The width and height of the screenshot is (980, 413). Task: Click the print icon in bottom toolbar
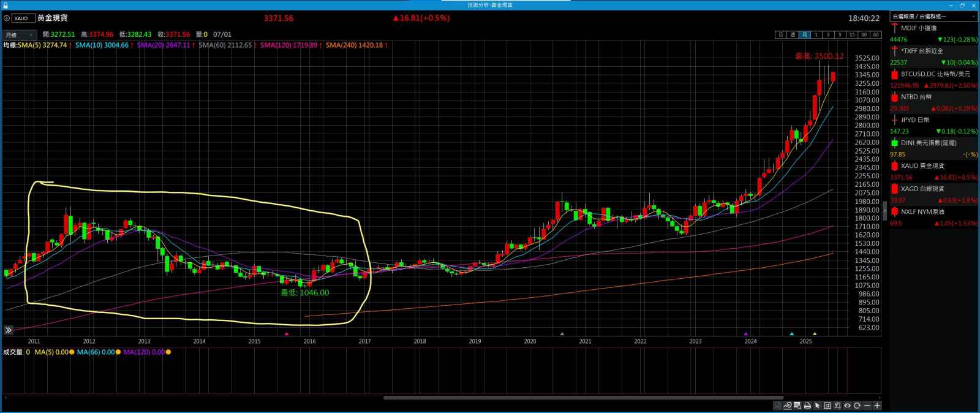807,406
